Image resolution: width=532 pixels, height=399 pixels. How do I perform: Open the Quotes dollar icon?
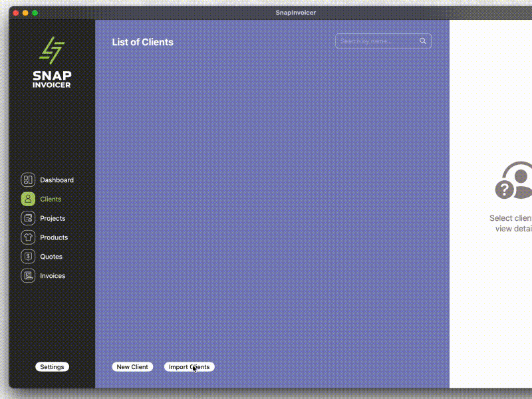tap(28, 257)
